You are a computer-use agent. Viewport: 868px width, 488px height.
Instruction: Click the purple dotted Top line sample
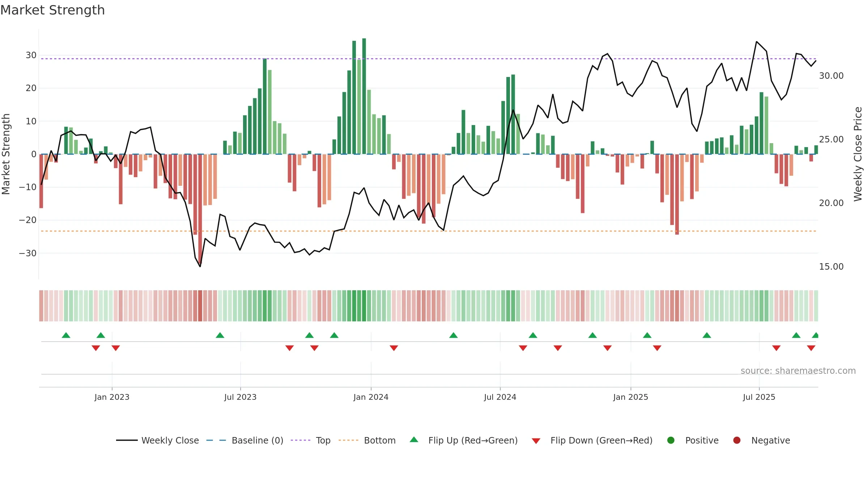point(301,440)
